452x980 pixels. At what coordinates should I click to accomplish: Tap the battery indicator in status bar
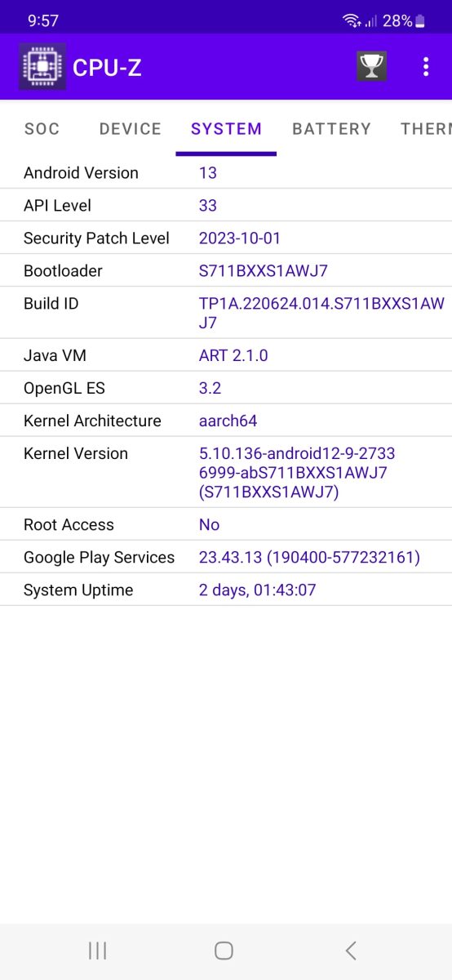tap(420, 21)
